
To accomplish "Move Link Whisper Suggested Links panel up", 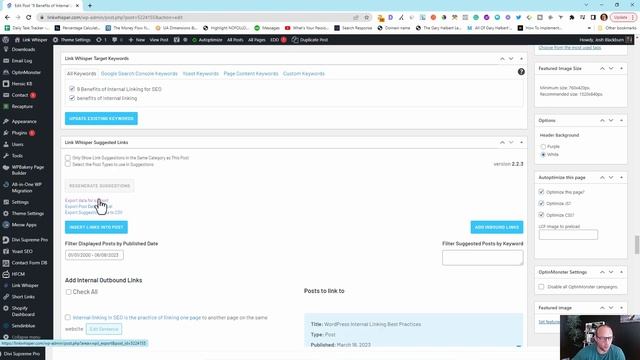I will [502, 142].
